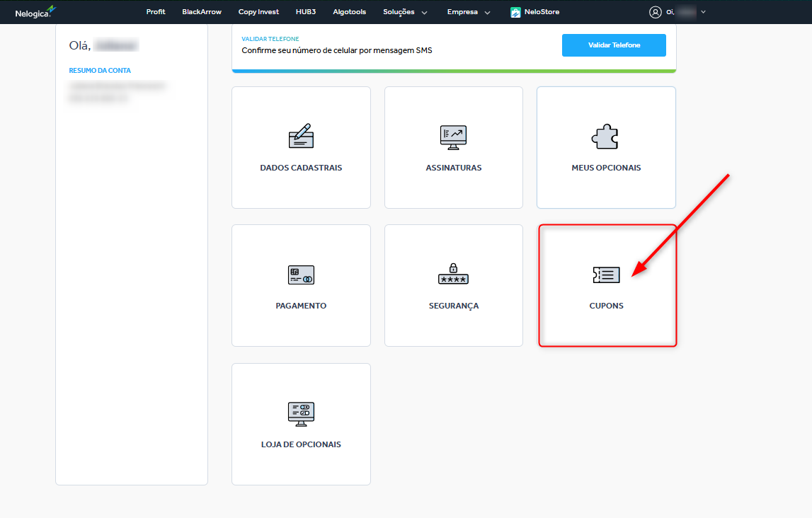Click the Pagamento credit card icon
812x518 pixels.
click(x=301, y=275)
